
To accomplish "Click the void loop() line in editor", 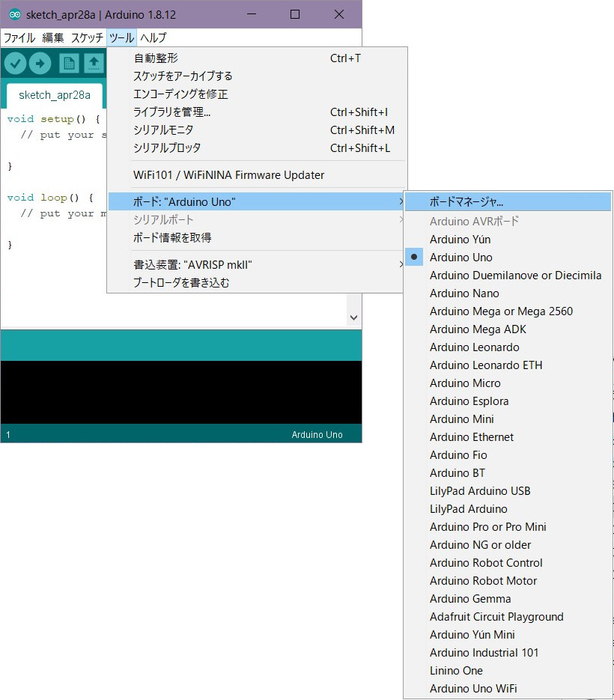I will 50,198.
